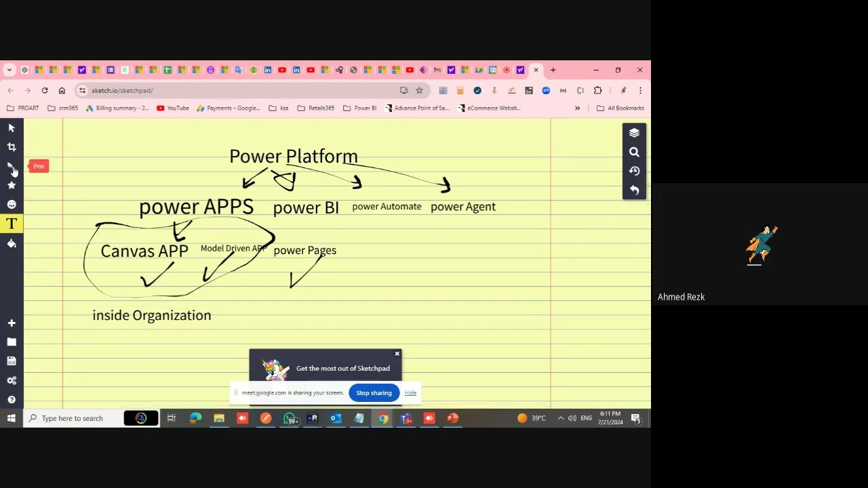Open Advance Point of Sa... bookmark
868x488 pixels.
coord(417,108)
